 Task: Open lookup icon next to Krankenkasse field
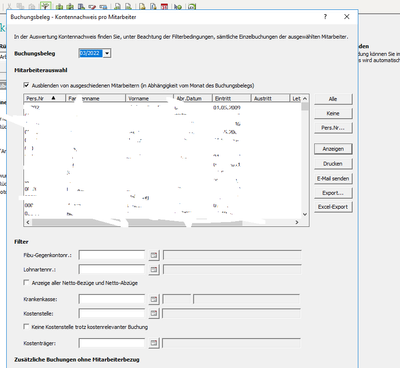[x=154, y=299]
